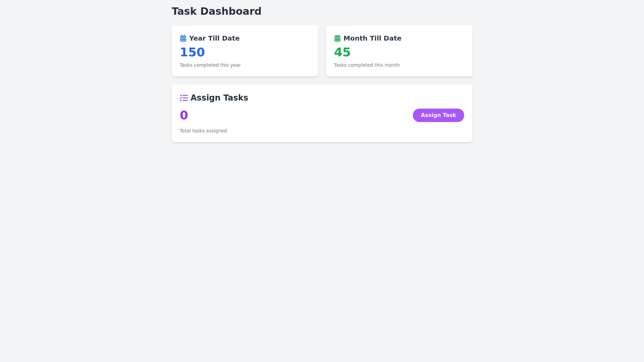Click the purple Assign Tasks checklist icon

click(184, 98)
